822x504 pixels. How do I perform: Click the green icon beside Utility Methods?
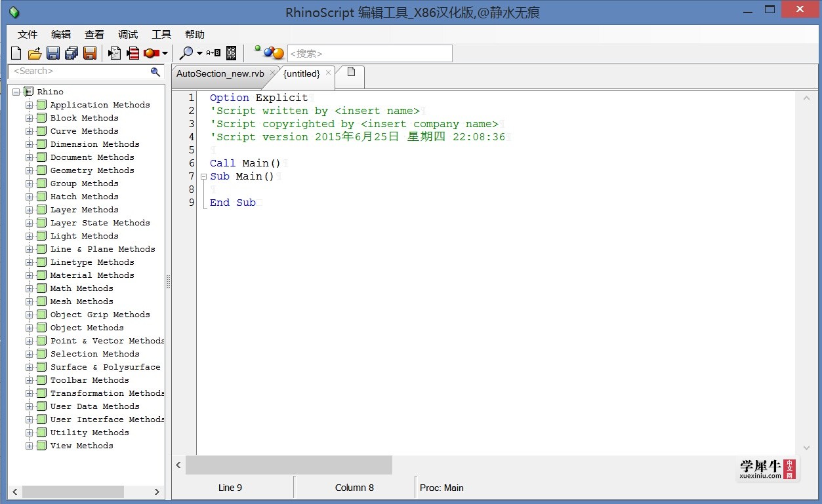click(x=41, y=433)
